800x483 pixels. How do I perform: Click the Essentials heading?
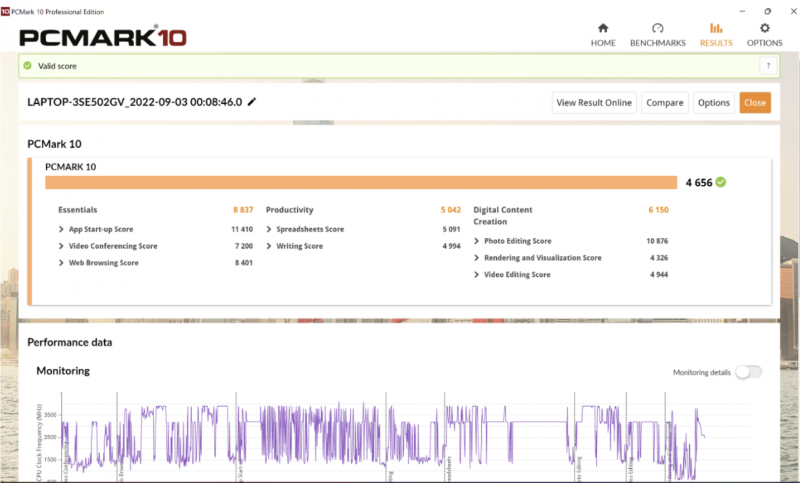pyautogui.click(x=78, y=210)
